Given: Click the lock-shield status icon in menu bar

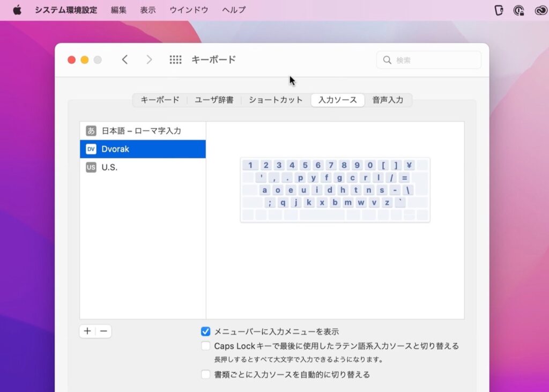Looking at the screenshot, I should [x=518, y=11].
